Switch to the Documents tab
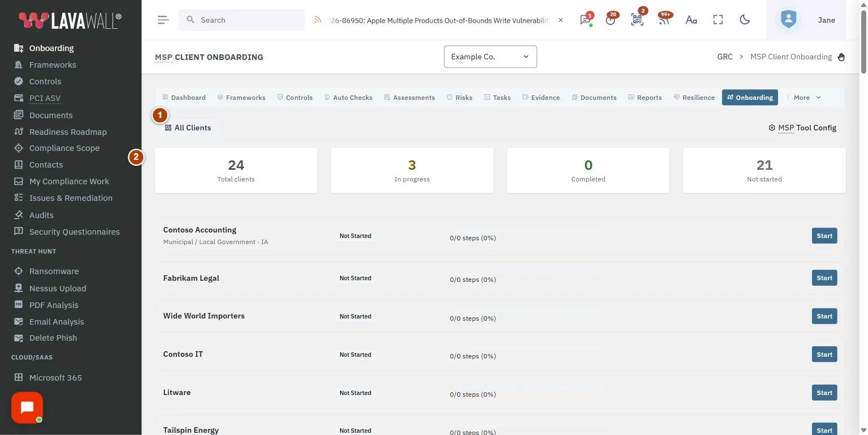Image resolution: width=868 pixels, height=435 pixels. (594, 98)
